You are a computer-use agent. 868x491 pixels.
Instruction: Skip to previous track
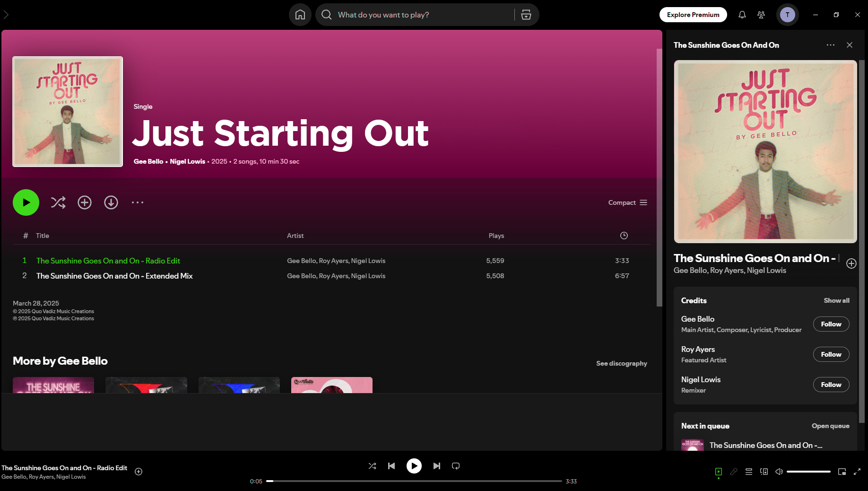[x=391, y=466]
